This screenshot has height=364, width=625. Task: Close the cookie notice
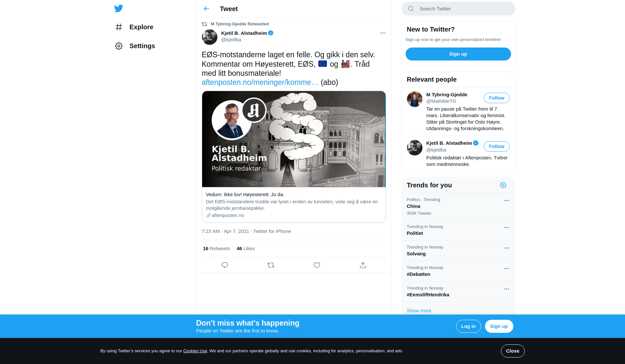click(x=512, y=351)
